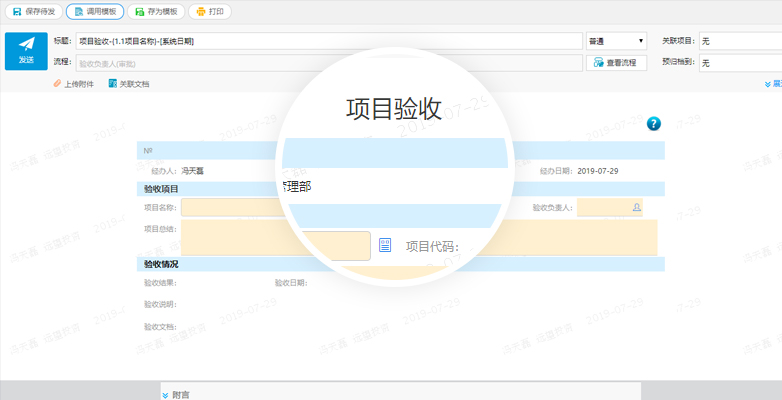Click the 项目总结 text area

tap(230, 237)
